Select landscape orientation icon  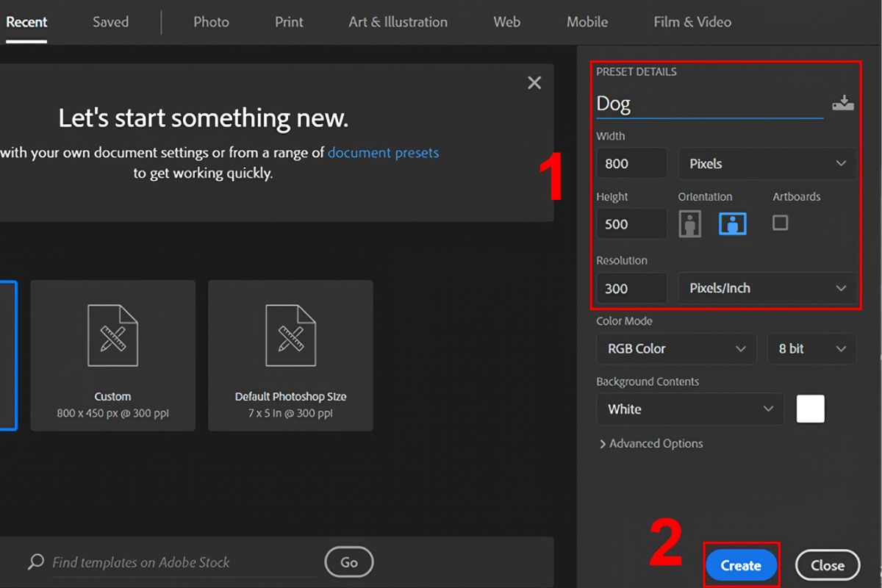click(x=732, y=224)
